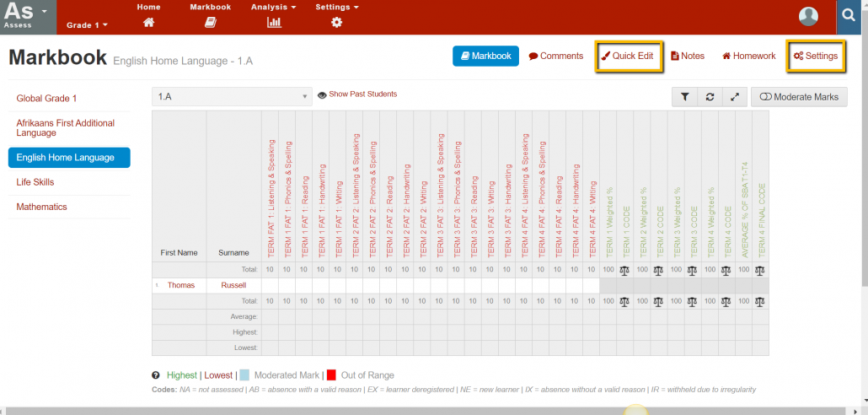This screenshot has width=868, height=415.
Task: Open the Markbook book icon in navbar
Action: click(210, 23)
